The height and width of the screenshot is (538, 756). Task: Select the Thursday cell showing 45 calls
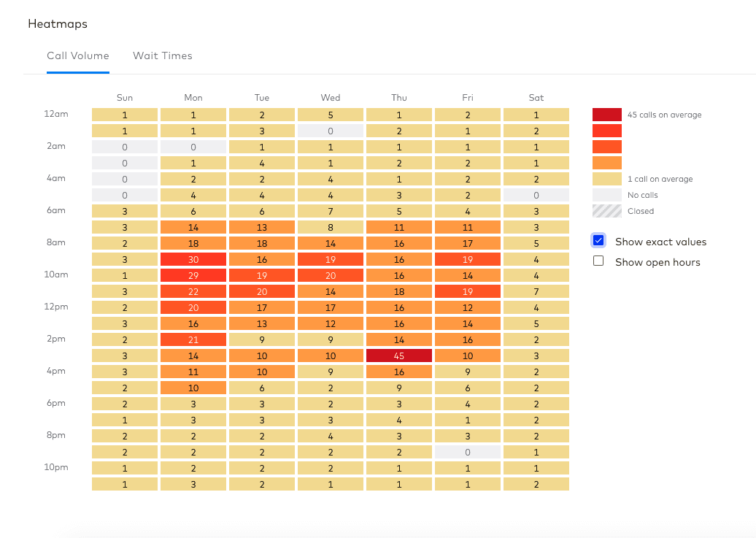tap(399, 356)
